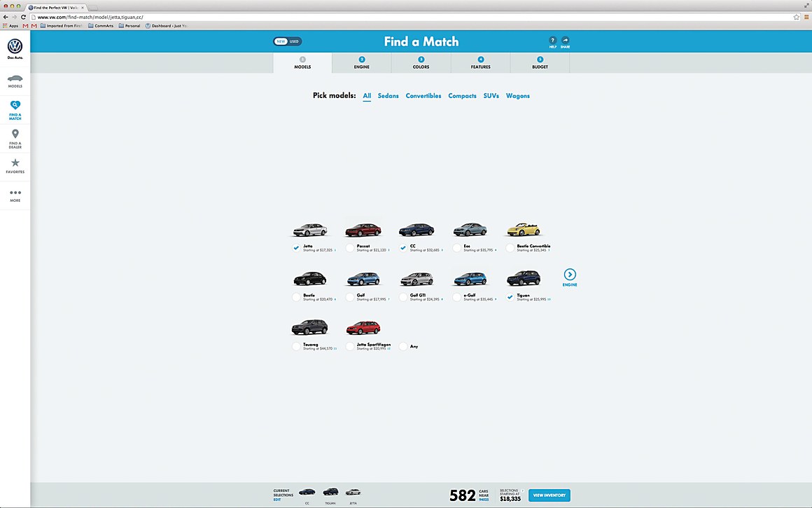Open a new browser tab

click(x=93, y=8)
